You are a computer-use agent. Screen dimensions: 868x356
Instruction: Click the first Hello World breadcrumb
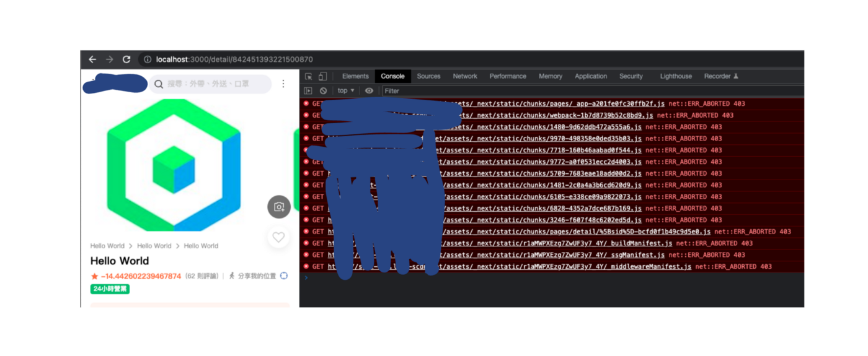coord(107,246)
